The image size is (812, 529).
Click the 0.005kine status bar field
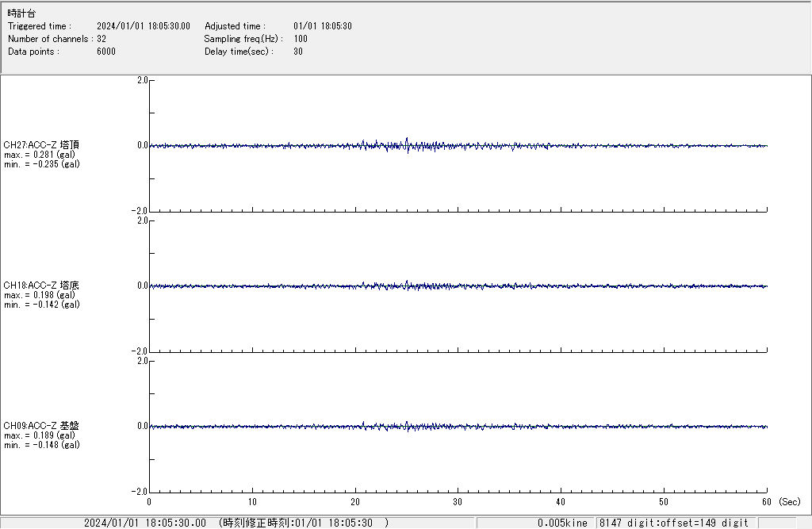pos(562,523)
